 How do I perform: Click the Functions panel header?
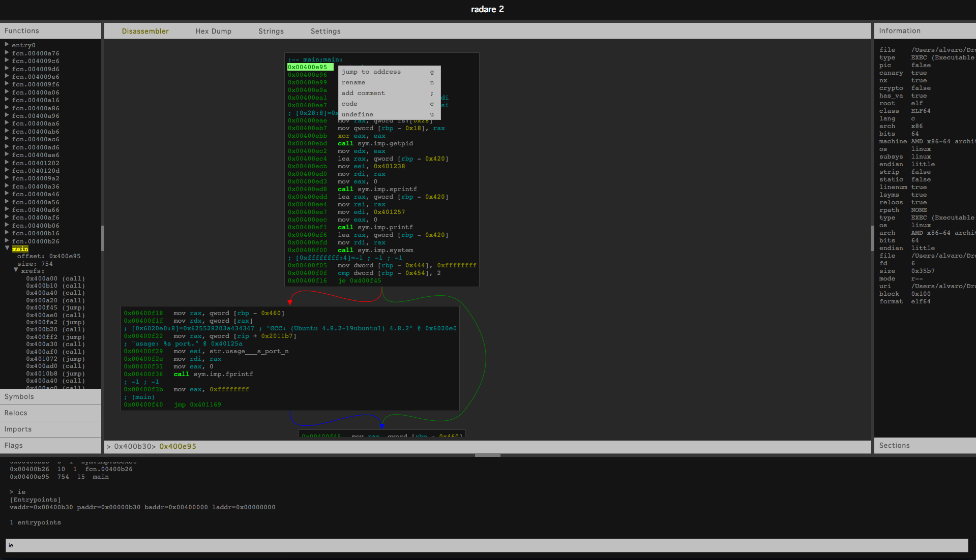[x=50, y=31]
